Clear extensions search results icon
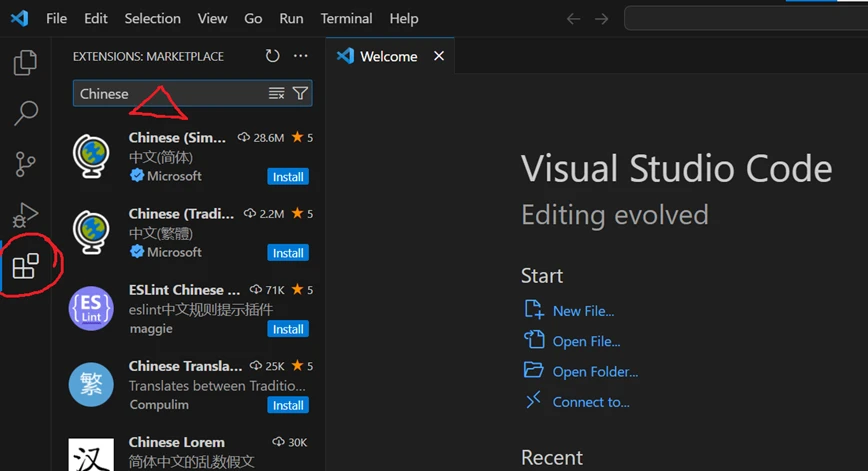 tap(277, 93)
